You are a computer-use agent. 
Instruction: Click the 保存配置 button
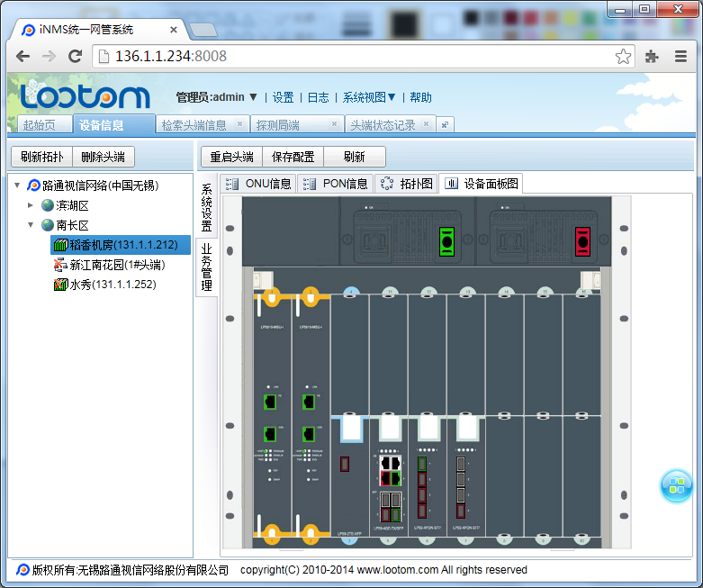293,157
